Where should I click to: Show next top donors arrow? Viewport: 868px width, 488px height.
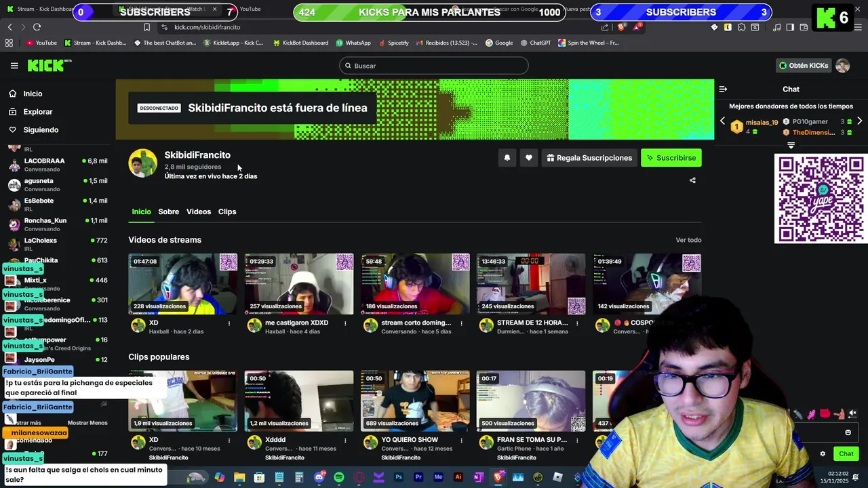pyautogui.click(x=859, y=121)
